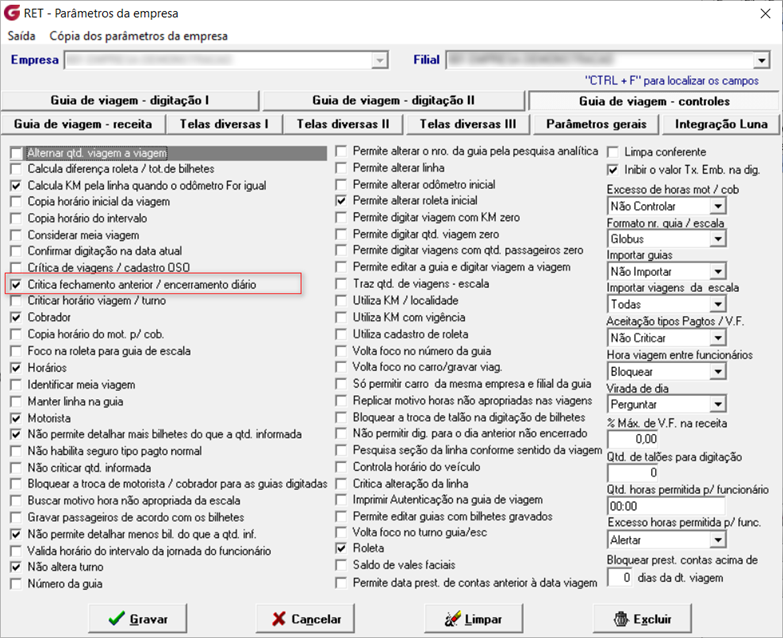The width and height of the screenshot is (783, 638).
Task: Click Qtd. horas permitida p/ funcionário field
Action: point(666,506)
